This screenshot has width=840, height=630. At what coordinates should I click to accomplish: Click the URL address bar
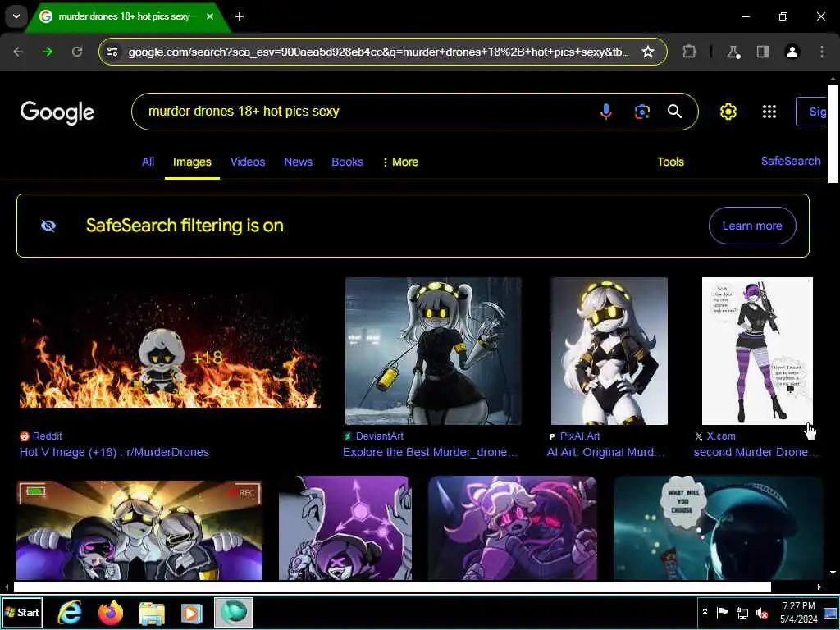pos(377,52)
